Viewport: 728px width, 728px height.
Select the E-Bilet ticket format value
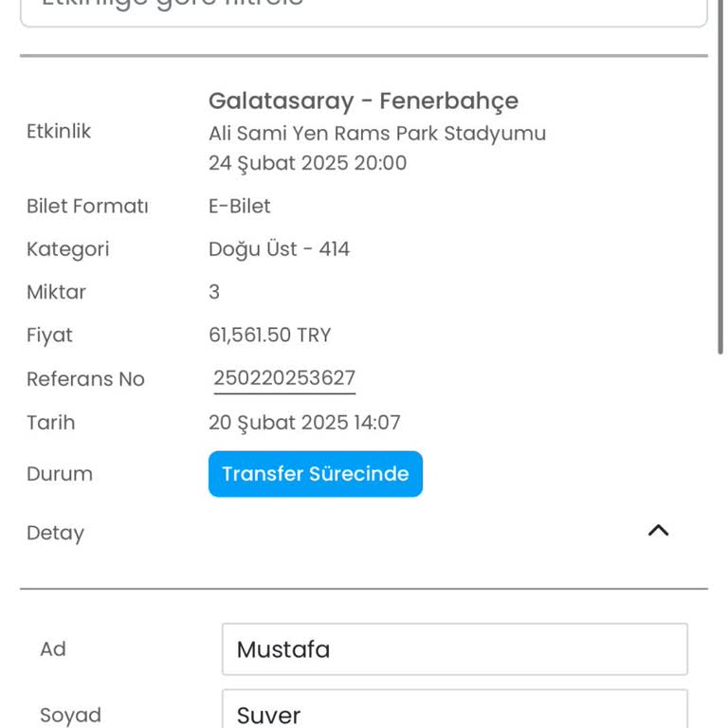coord(240,206)
